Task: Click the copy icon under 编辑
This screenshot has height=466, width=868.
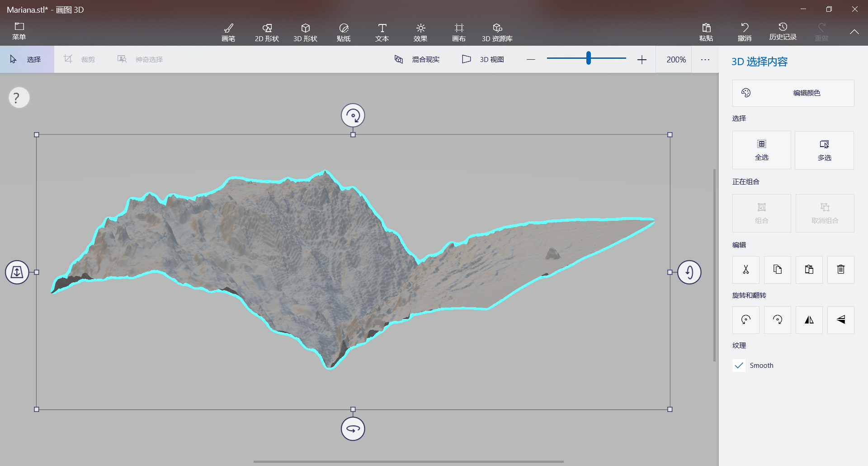Action: (777, 270)
